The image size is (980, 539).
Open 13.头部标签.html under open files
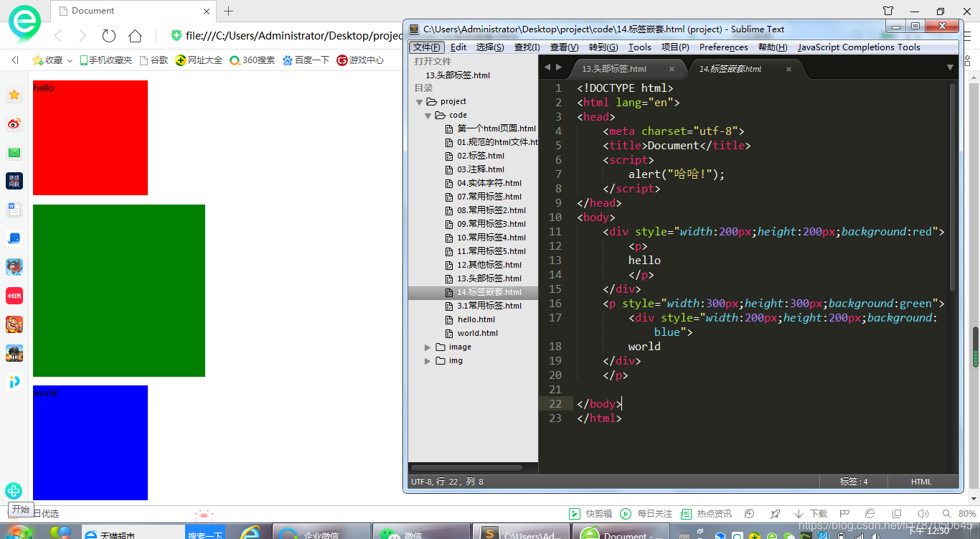[458, 75]
